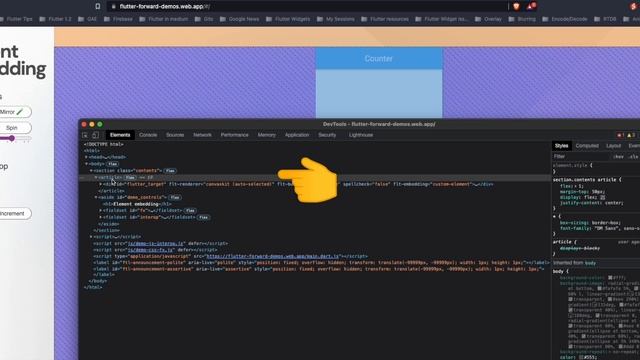Screen dimensions: 640x360
Task: Switch to the Console tab
Action: point(148,135)
